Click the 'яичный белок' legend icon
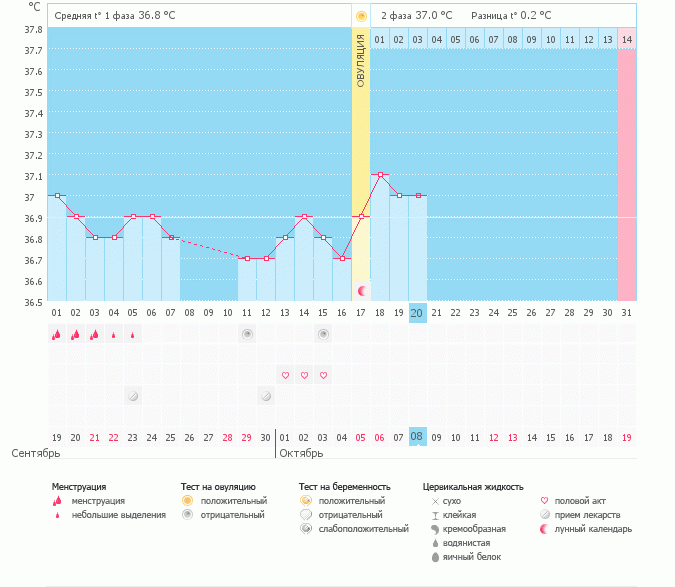 coord(434,557)
